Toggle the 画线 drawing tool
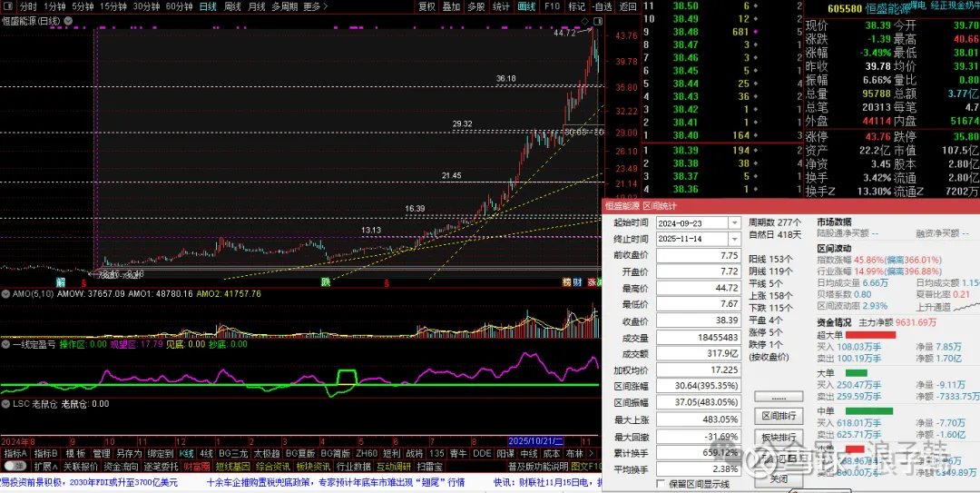 527,7
